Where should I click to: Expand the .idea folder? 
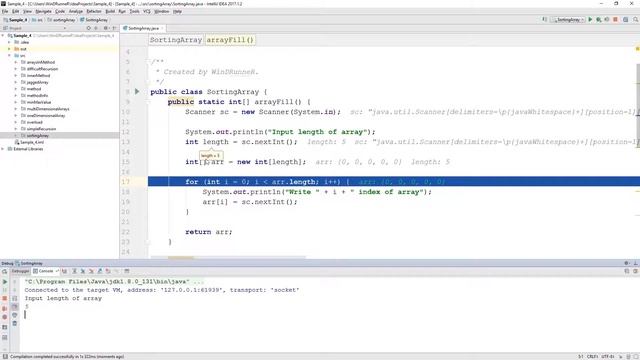10,42
